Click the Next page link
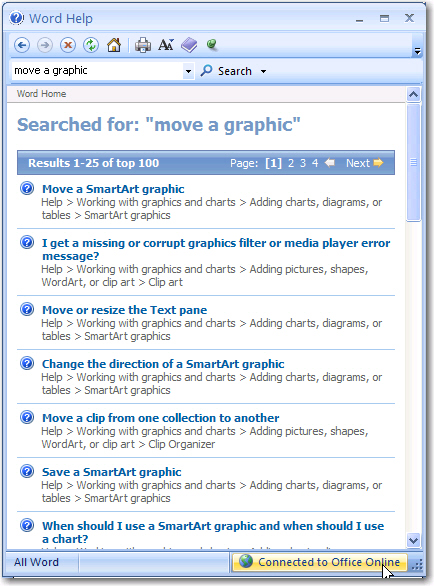Image resolution: width=434 pixels, height=586 pixels. point(358,163)
